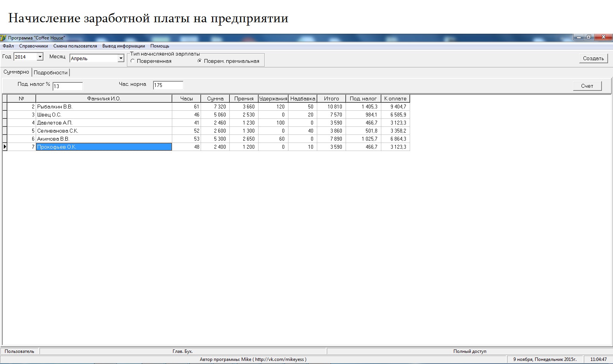Click the К оплате column header
The height and width of the screenshot is (364, 613).
point(395,98)
